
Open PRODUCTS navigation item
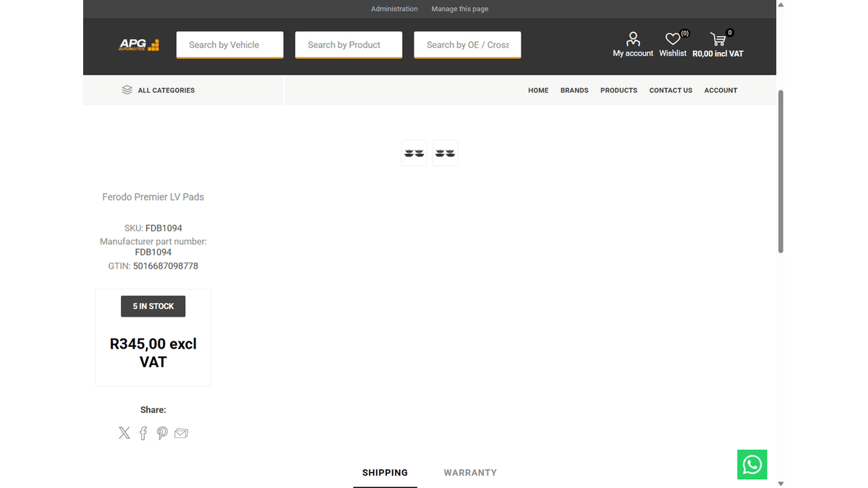pyautogui.click(x=618, y=90)
